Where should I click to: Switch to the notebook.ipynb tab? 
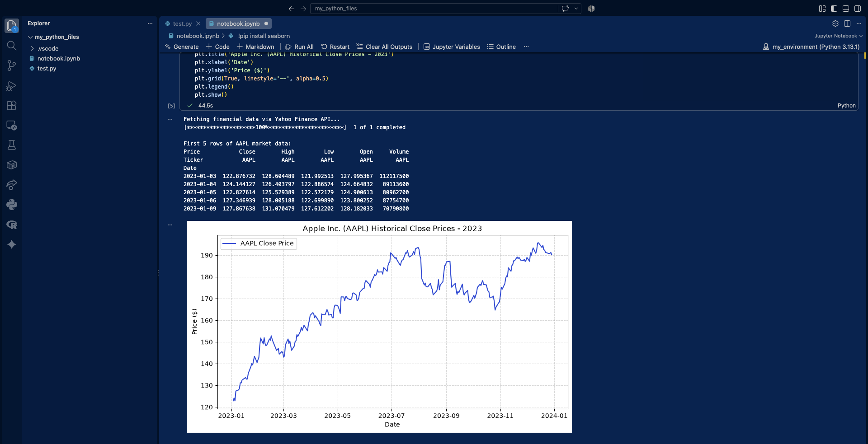pos(239,23)
